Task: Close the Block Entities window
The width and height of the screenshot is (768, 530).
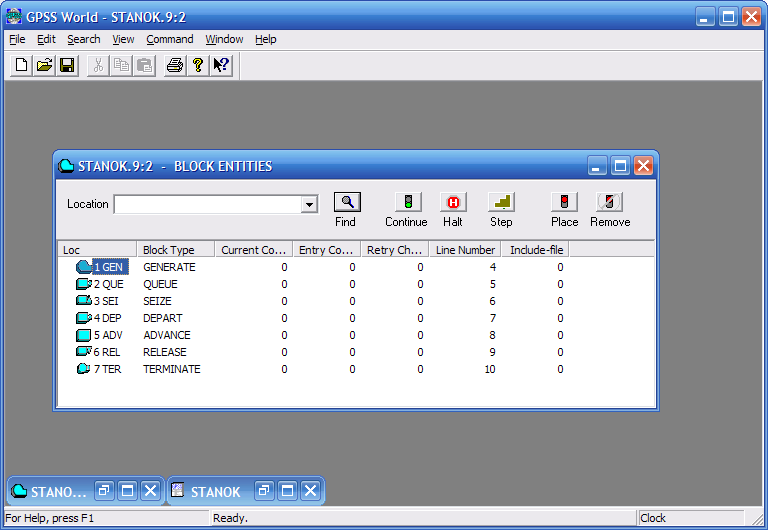Action: point(644,166)
